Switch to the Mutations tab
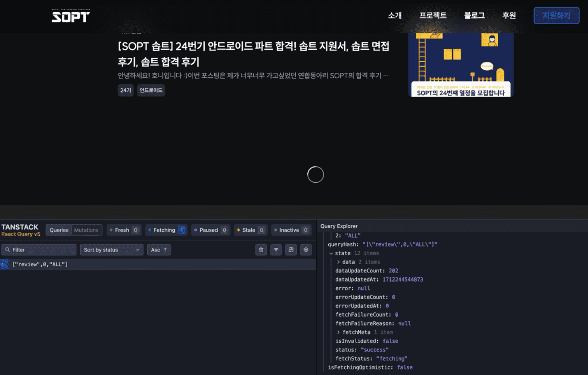The image size is (588, 375). click(86, 230)
